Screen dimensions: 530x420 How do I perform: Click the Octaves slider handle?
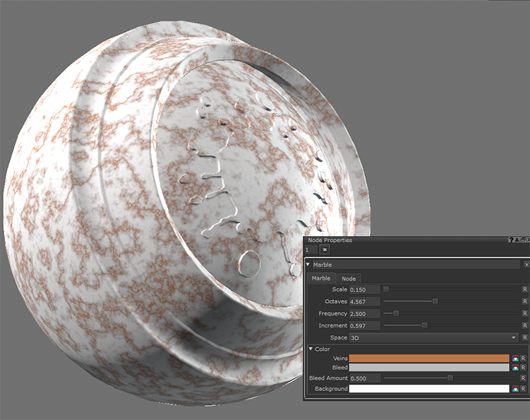[435, 301]
